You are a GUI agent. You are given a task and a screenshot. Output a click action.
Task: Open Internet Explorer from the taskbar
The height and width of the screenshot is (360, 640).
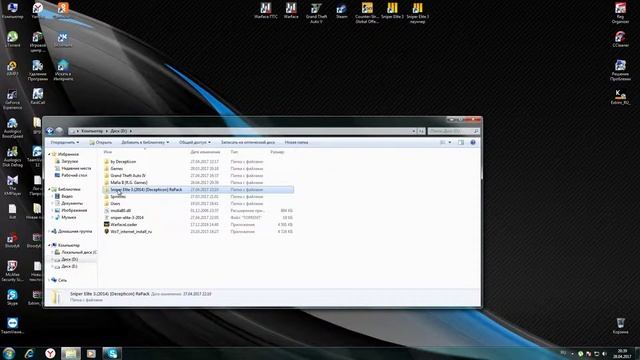click(29, 353)
